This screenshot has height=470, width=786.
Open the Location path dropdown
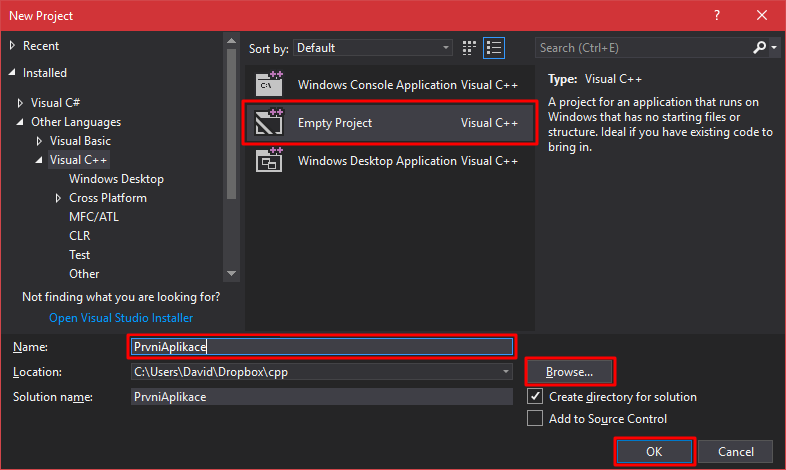(506, 372)
